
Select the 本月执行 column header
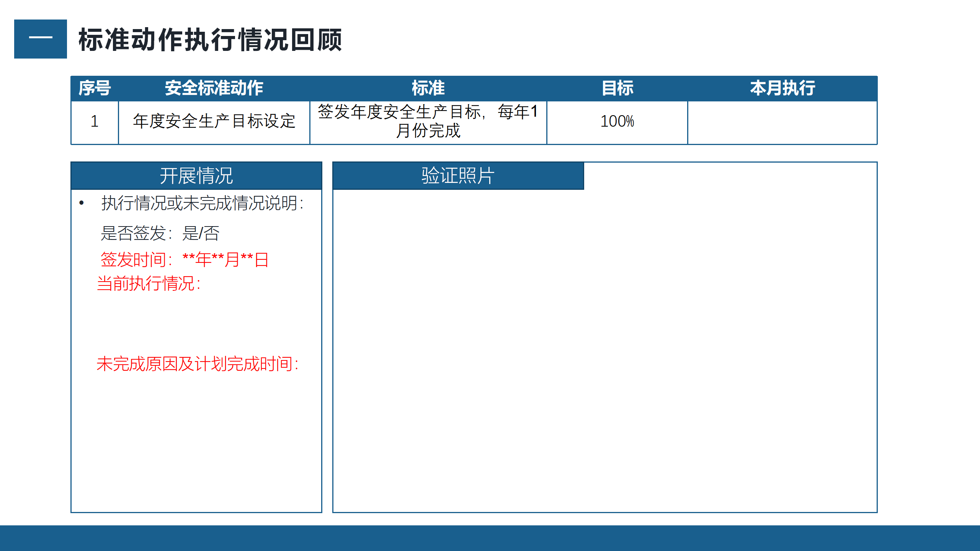point(782,88)
